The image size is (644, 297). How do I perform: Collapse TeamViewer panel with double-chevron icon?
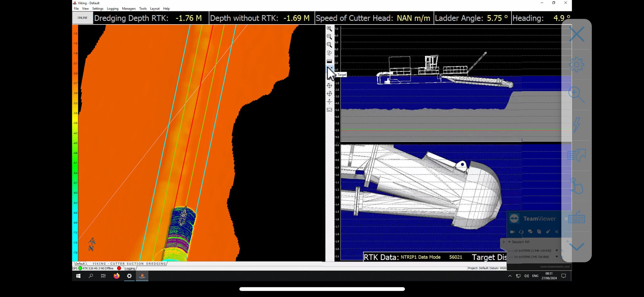[x=557, y=232]
